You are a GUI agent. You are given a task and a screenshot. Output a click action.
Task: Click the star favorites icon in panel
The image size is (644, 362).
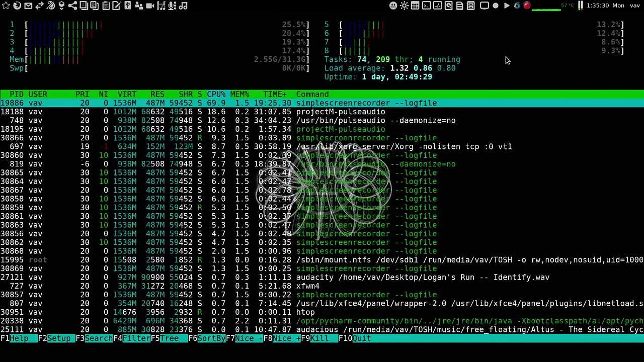[x=6, y=6]
